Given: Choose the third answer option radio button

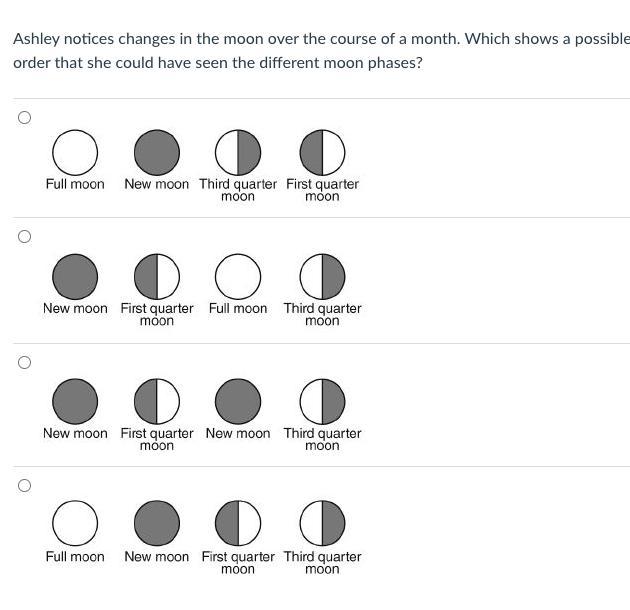Looking at the screenshot, I should tap(25, 362).
